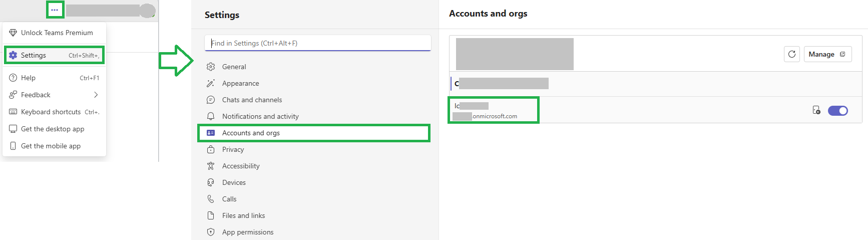The width and height of the screenshot is (868, 240).
Task: Click the App permissions shield icon
Action: [x=211, y=232]
